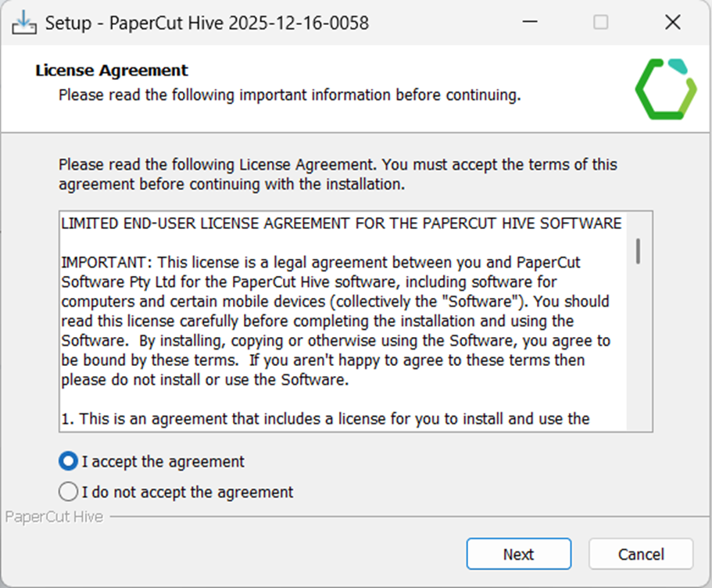Click the "License Agreement" bold page header
The image size is (712, 588).
[x=112, y=70]
